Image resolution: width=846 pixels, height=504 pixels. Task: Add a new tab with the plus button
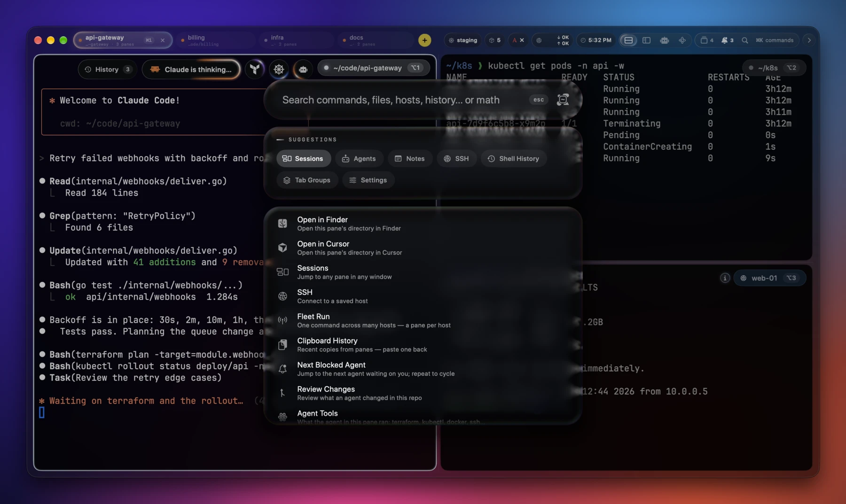coord(424,40)
